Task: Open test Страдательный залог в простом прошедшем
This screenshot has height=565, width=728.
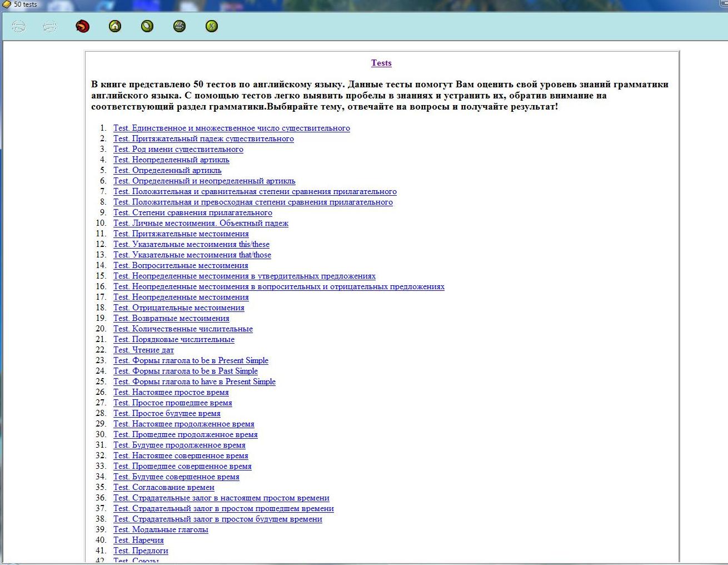Action: pyautogui.click(x=223, y=508)
